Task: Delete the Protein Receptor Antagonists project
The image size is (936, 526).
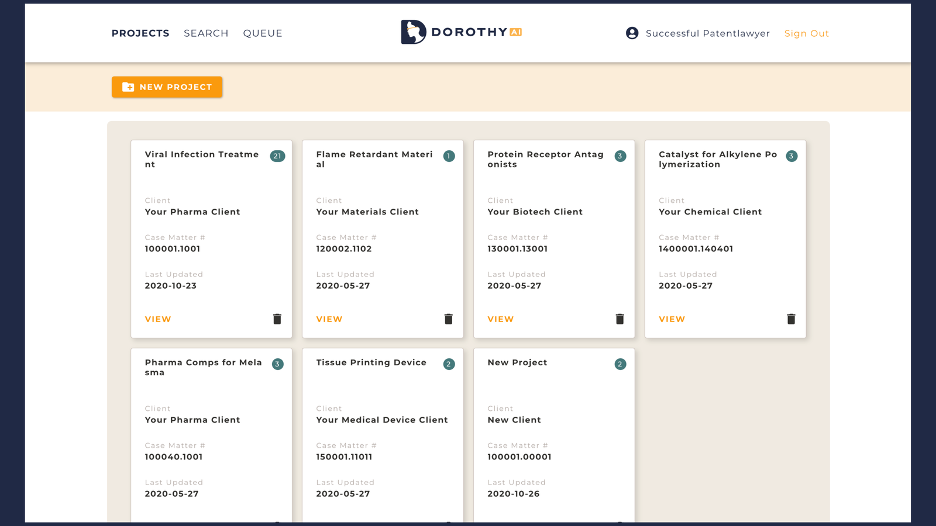Action: [620, 319]
